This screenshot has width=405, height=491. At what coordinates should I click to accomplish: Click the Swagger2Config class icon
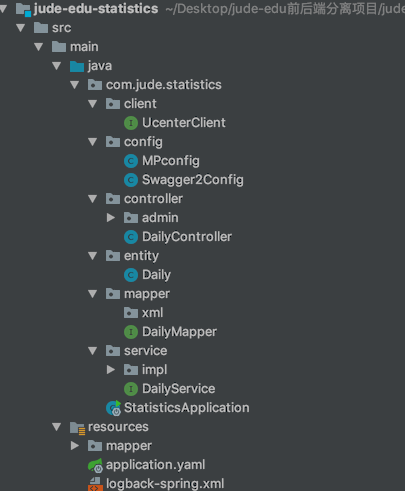131,180
